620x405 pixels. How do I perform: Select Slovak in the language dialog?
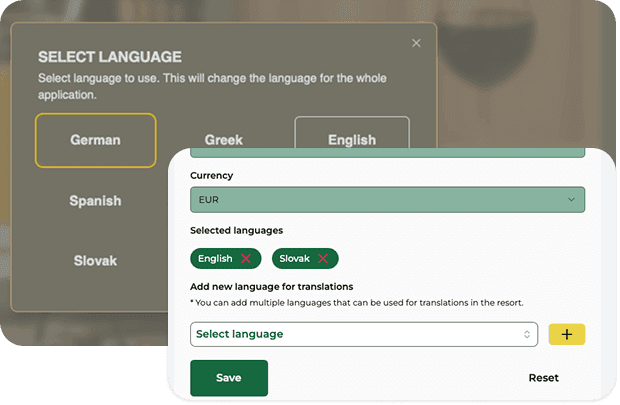95,261
